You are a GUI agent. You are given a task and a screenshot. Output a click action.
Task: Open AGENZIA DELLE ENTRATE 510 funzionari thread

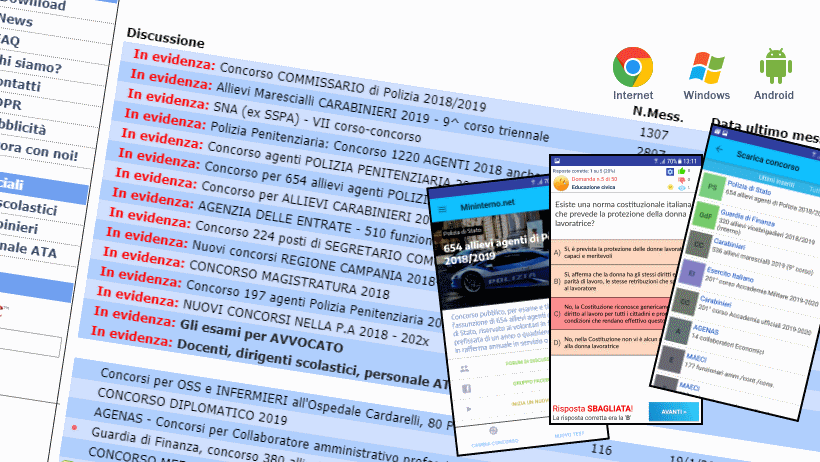click(315, 223)
